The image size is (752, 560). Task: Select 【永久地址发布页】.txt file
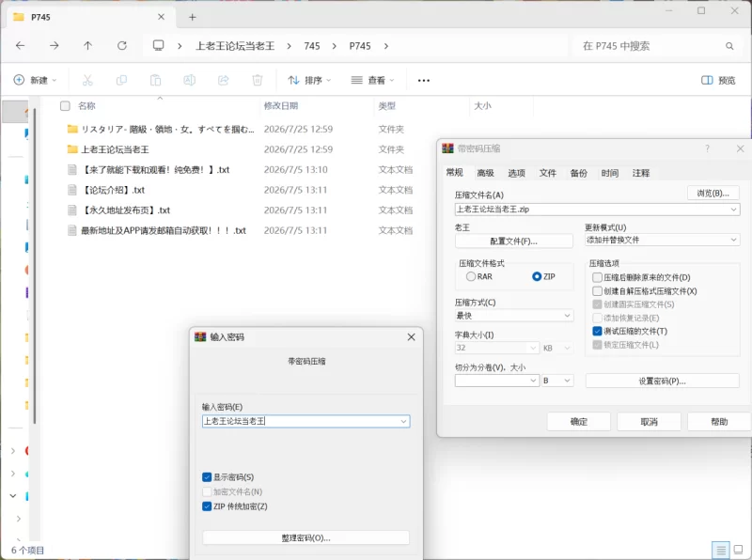click(x=118, y=210)
